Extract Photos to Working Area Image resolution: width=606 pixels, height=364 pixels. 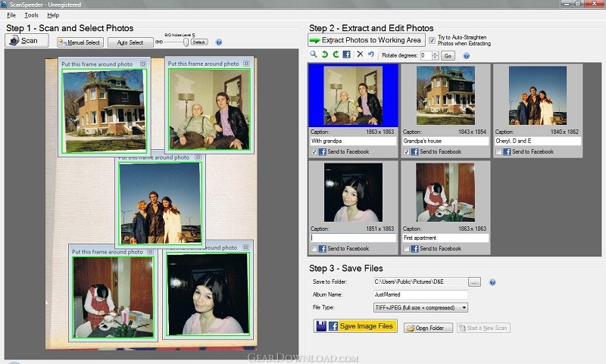(x=367, y=40)
